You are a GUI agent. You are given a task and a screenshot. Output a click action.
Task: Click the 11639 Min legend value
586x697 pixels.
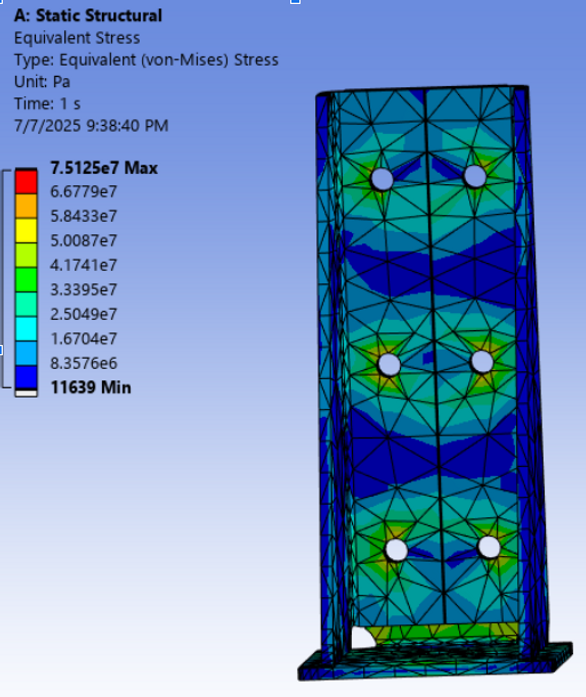[91, 388]
